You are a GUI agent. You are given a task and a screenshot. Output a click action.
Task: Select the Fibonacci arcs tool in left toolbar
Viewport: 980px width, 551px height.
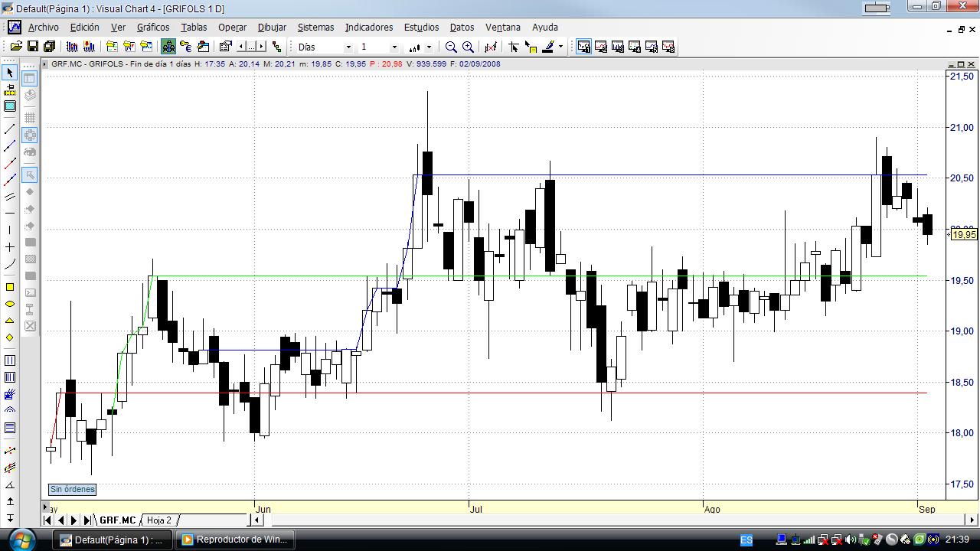[10, 411]
